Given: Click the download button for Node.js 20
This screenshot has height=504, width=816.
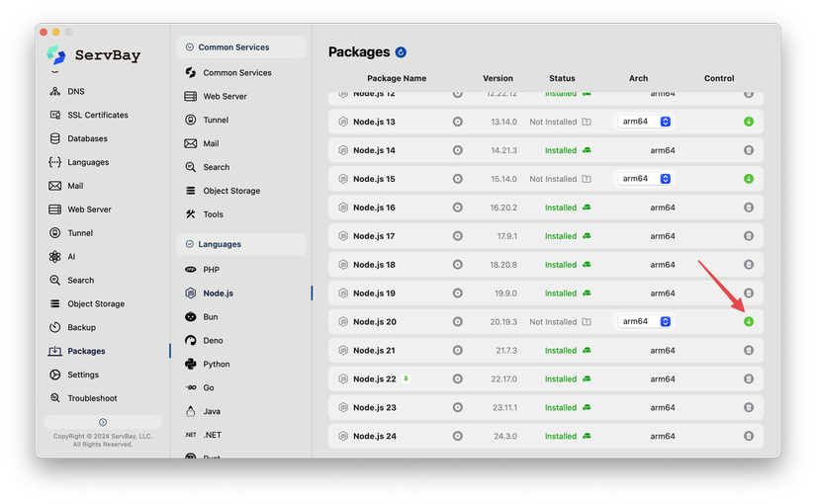Looking at the screenshot, I should click(x=749, y=322).
